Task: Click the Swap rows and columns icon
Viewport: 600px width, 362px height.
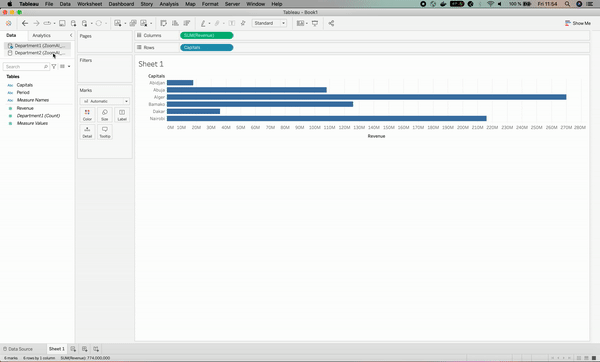Action: click(163, 23)
